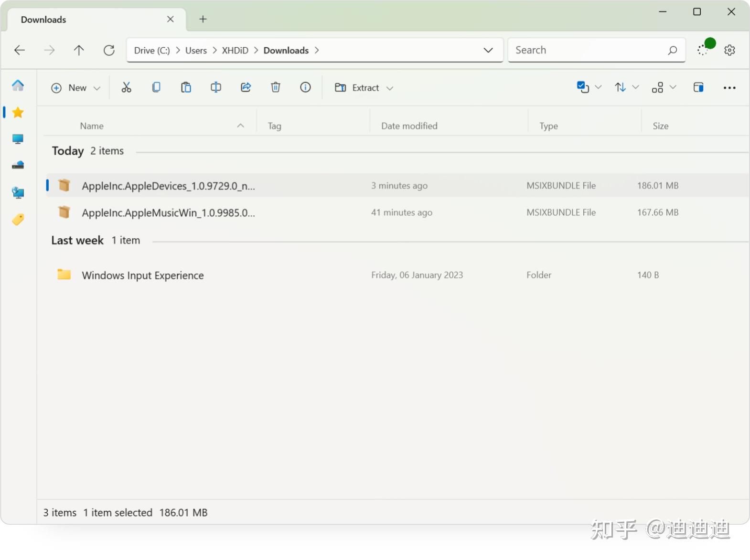Select AppleInc.AppleDevices_1.0.9729.0 file
Viewport: 750px width, 560px height.
397,185
